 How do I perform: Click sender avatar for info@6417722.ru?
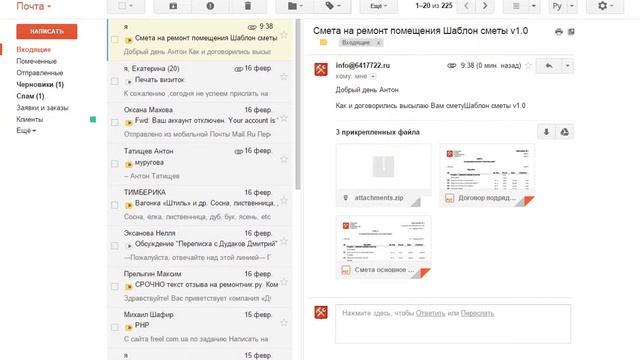[321, 69]
